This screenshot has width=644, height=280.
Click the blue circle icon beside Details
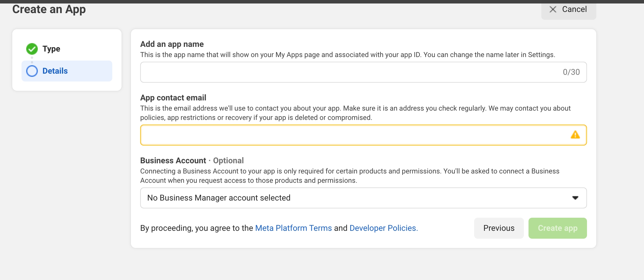(32, 71)
